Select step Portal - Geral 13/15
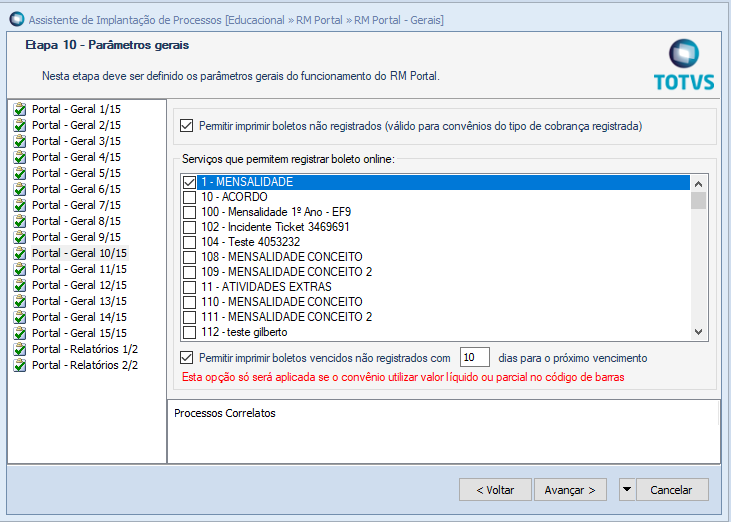This screenshot has height=522, width=731. tap(79, 301)
